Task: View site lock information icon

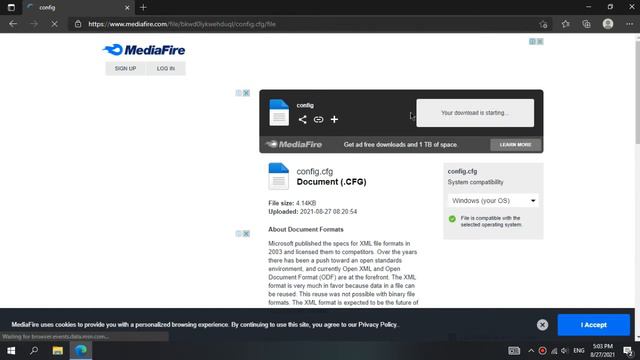Action: pyautogui.click(x=78, y=24)
